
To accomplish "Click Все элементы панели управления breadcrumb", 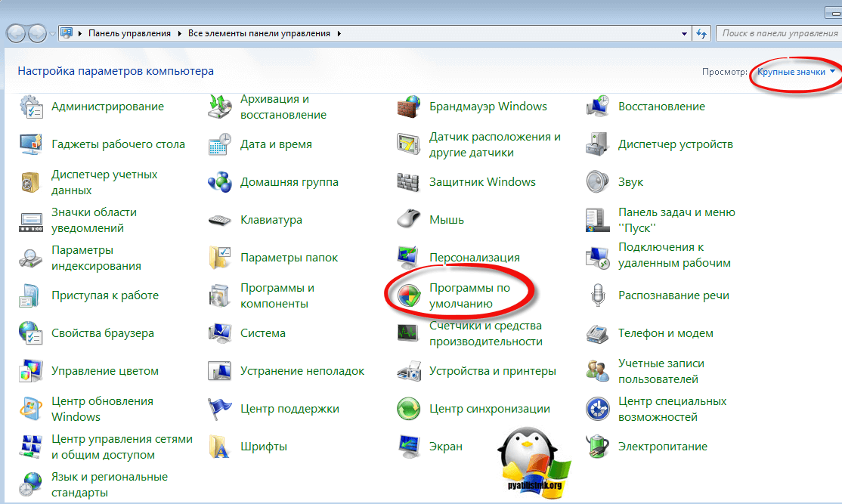I will 260,33.
